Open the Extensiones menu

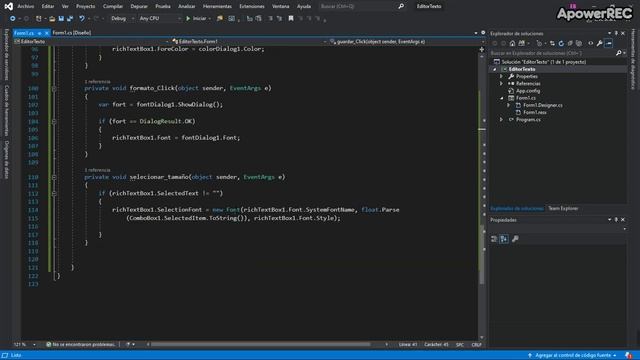[x=252, y=7]
